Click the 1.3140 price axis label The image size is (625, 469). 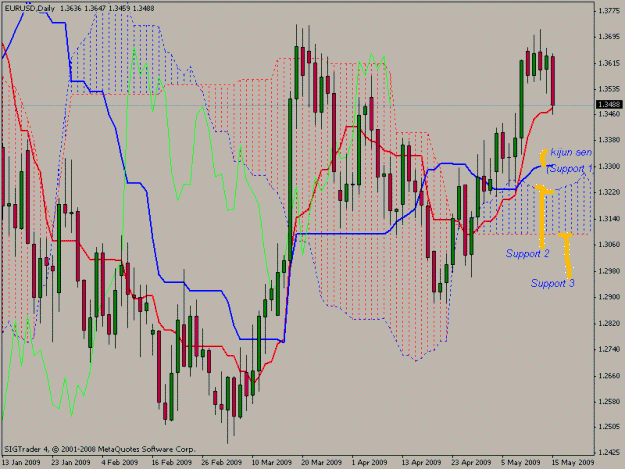(609, 219)
